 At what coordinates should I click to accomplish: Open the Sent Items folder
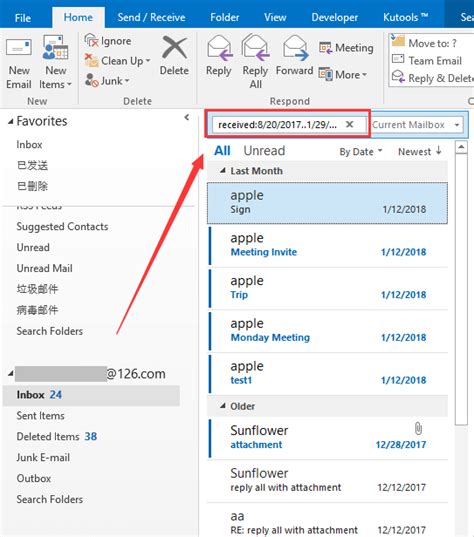pos(40,416)
